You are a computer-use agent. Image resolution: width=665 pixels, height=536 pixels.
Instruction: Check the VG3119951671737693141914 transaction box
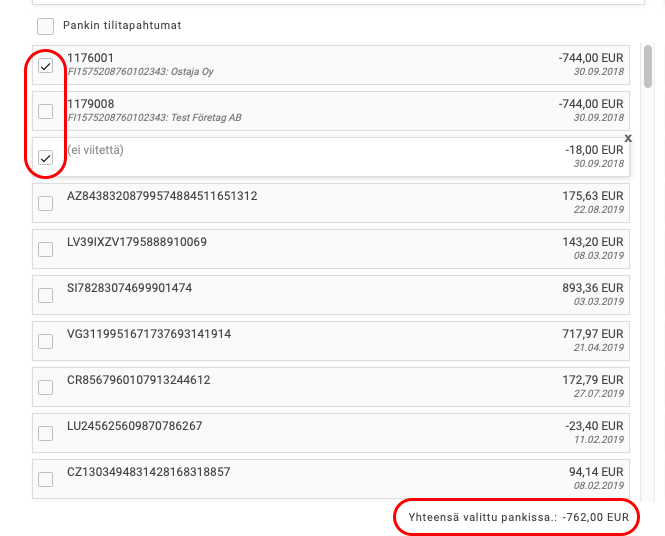(x=45, y=341)
